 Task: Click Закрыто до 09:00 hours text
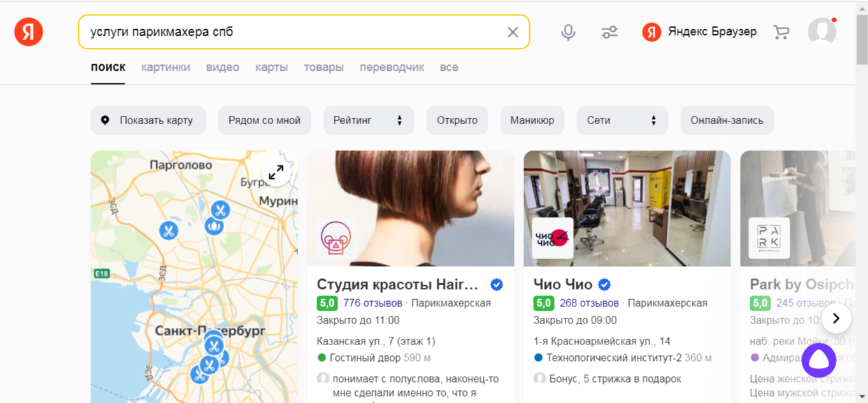[575, 320]
